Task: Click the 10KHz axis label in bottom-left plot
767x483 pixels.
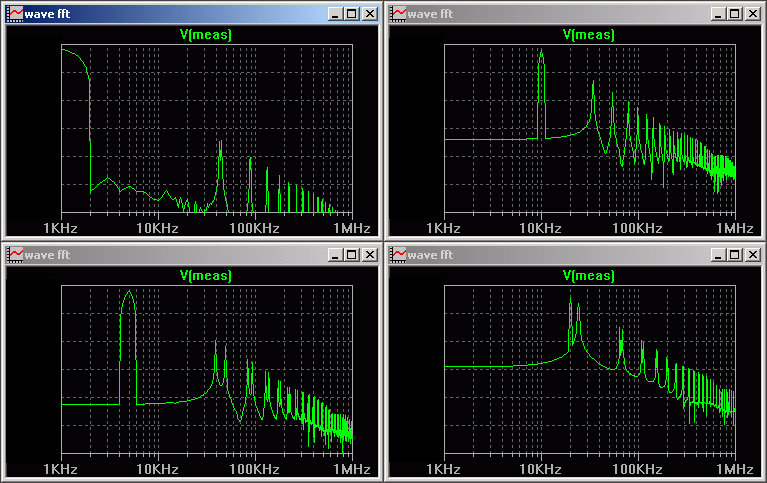Action: pos(157,469)
